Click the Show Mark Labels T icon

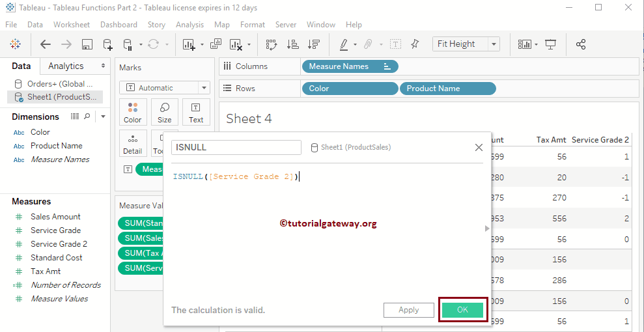click(395, 44)
